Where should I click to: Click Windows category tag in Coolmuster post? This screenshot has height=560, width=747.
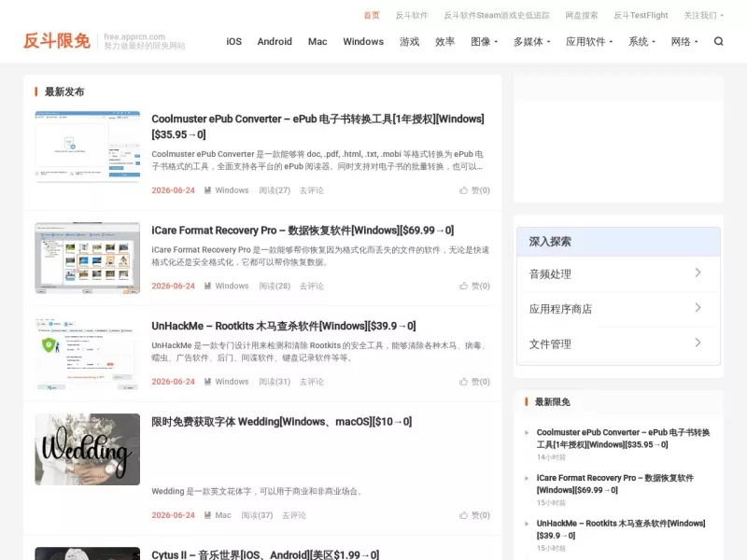pos(232,190)
